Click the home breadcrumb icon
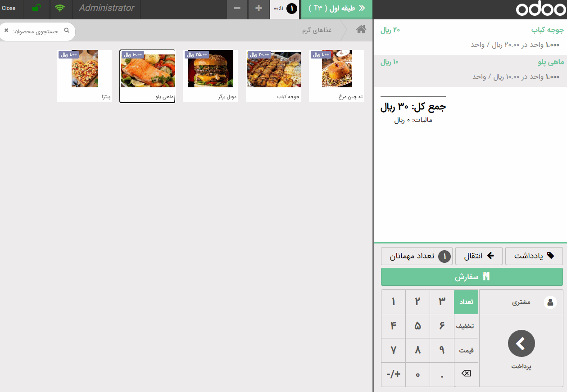This screenshot has height=392, width=567. 361,30
